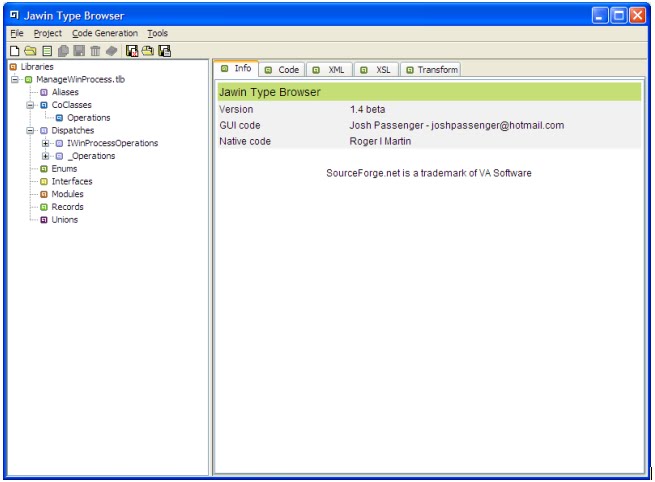Click the grayed eraser toolbar icon
655x482 pixels.
[111, 51]
